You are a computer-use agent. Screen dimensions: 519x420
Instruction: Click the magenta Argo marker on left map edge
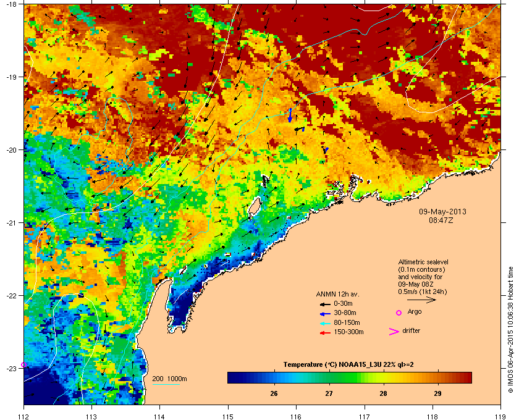pos(24,365)
